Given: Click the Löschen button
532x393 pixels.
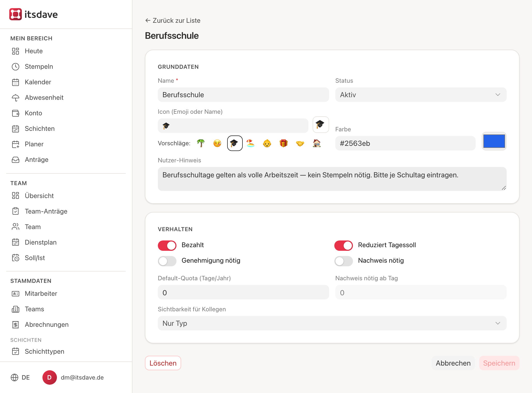Looking at the screenshot, I should click(x=163, y=363).
